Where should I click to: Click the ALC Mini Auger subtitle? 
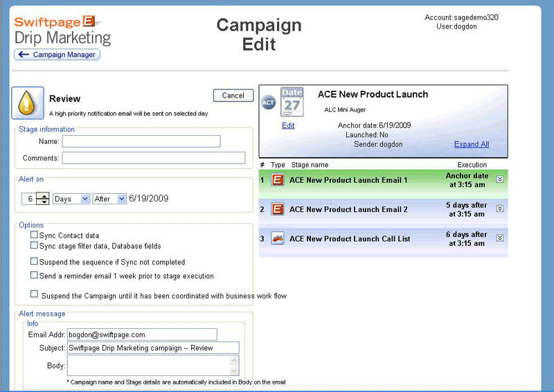point(345,109)
